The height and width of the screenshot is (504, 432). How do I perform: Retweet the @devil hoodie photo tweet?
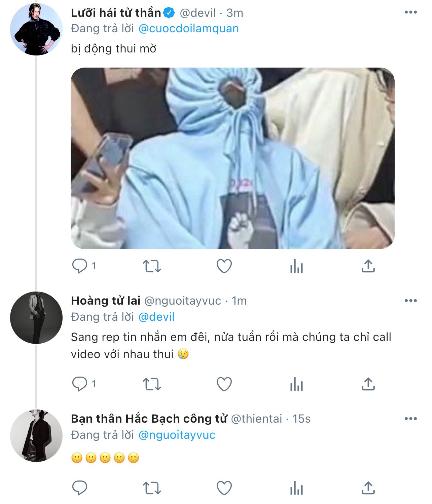(152, 266)
